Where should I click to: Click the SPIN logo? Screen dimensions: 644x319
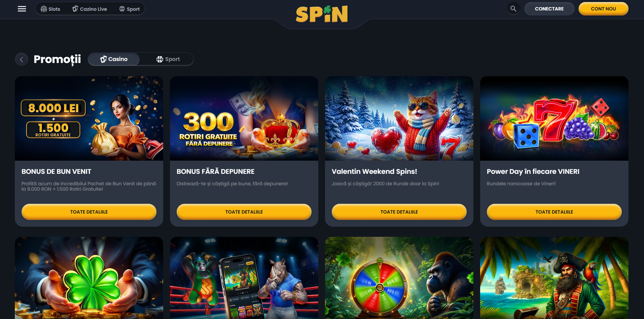pos(322,14)
